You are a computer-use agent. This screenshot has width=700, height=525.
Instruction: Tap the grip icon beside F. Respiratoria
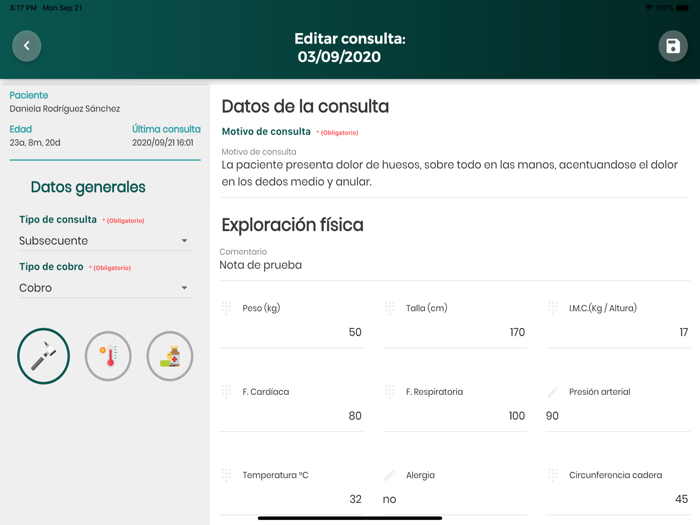pos(390,392)
